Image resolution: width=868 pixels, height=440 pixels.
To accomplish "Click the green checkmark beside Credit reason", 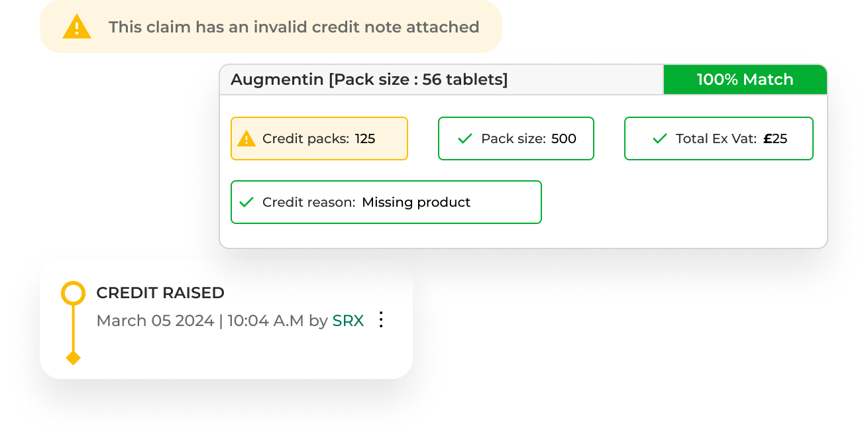I will 246,202.
